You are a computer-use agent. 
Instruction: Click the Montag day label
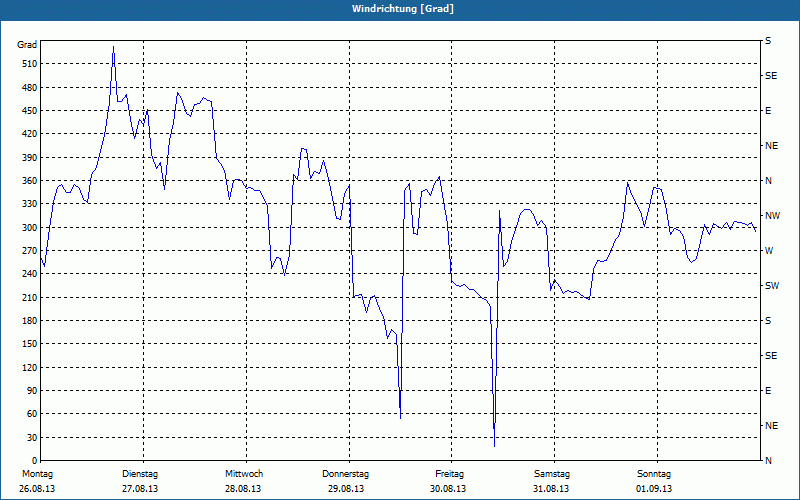coord(37,474)
